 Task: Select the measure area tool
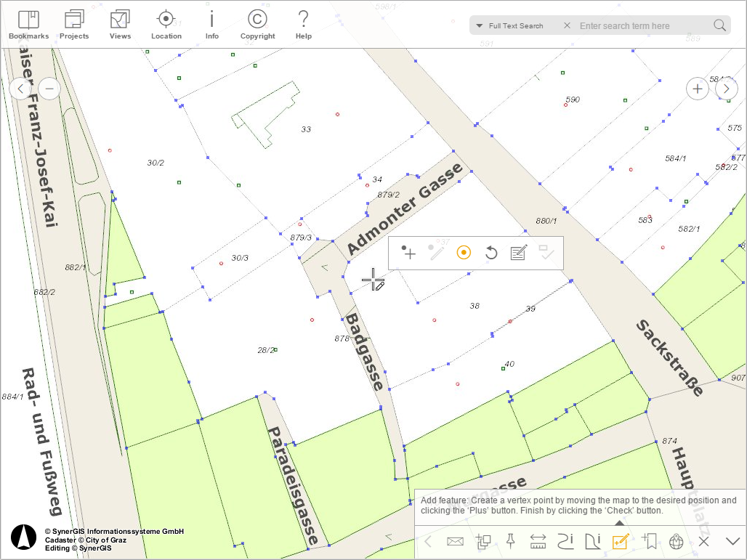pyautogui.click(x=593, y=541)
